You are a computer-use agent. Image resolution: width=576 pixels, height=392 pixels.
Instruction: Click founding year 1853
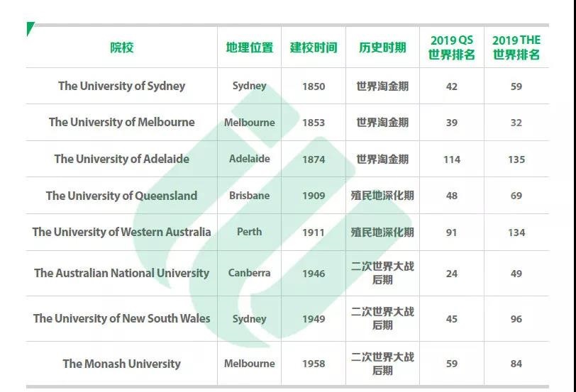point(314,123)
